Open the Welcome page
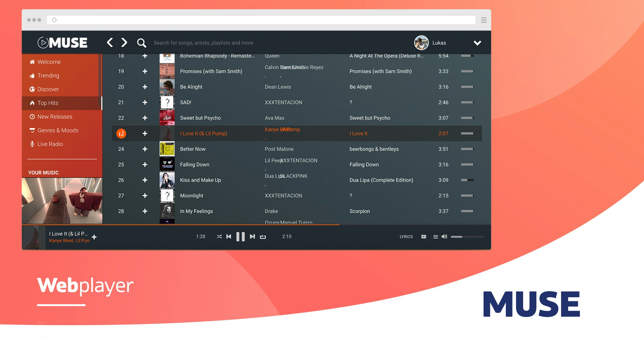Viewport: 644px width, 338px height. [x=49, y=62]
